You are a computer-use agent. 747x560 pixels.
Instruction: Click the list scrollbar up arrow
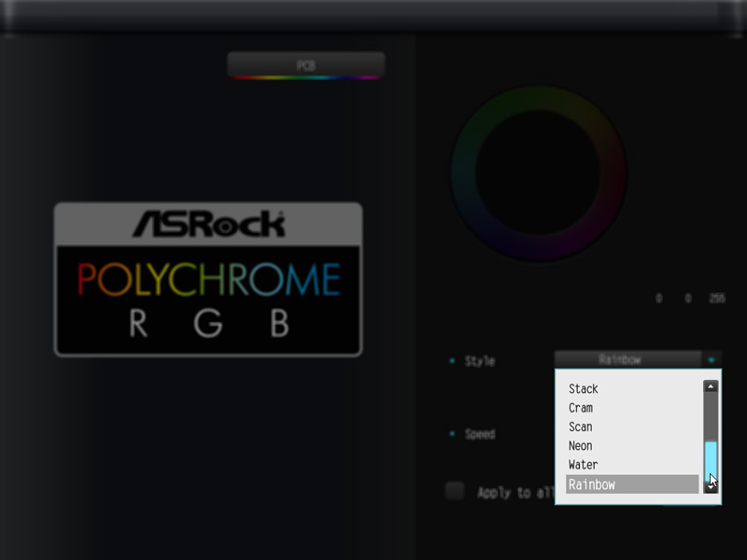711,386
